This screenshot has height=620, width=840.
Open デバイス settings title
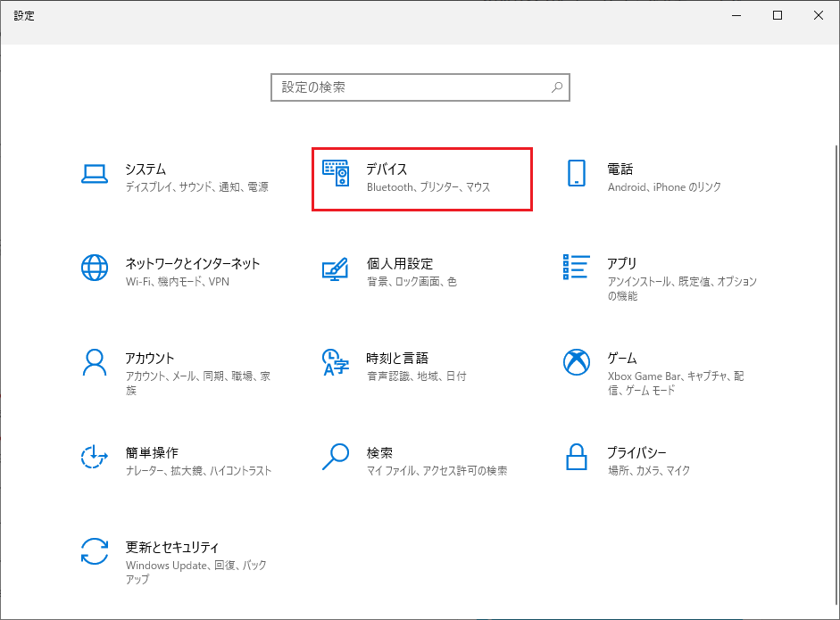click(x=387, y=169)
